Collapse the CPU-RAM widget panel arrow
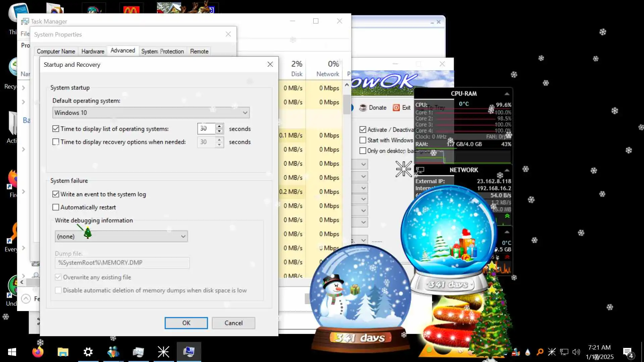The height and width of the screenshot is (362, 644). click(x=507, y=94)
